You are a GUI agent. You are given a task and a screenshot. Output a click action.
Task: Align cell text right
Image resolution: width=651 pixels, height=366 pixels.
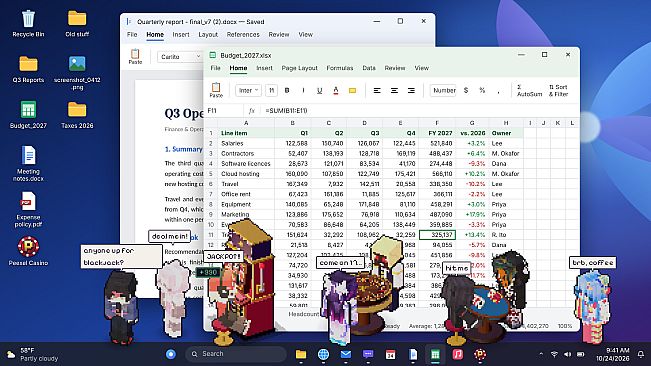pos(411,90)
